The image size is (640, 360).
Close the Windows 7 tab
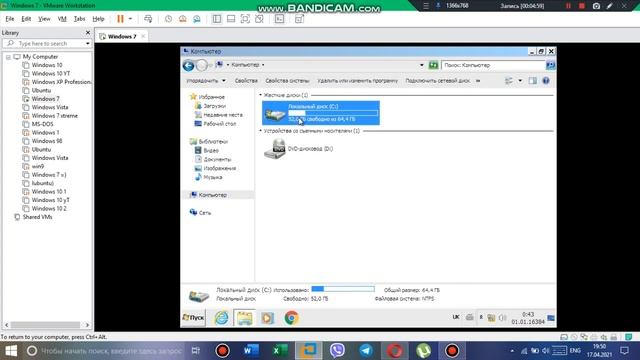[143, 36]
